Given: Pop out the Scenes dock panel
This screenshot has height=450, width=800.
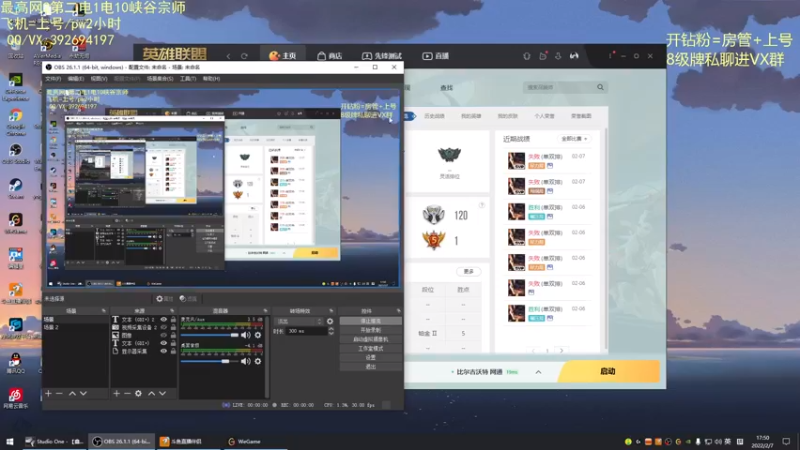Looking at the screenshot, I should (104, 311).
